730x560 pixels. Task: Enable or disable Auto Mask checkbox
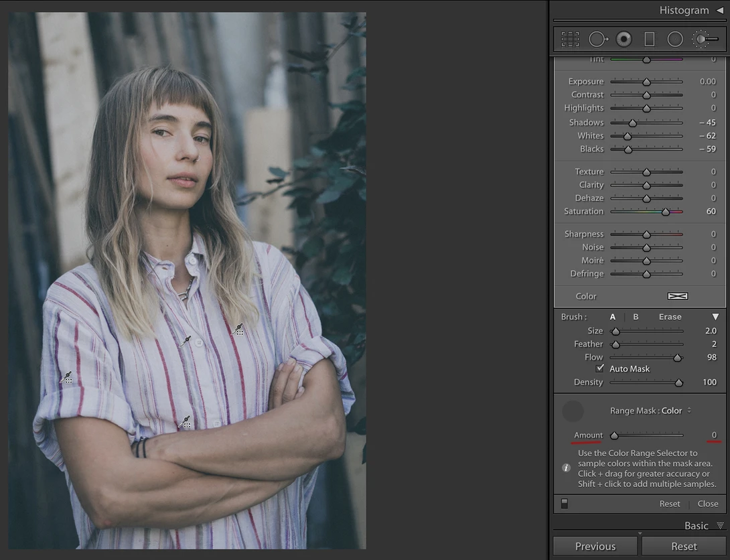pos(600,368)
